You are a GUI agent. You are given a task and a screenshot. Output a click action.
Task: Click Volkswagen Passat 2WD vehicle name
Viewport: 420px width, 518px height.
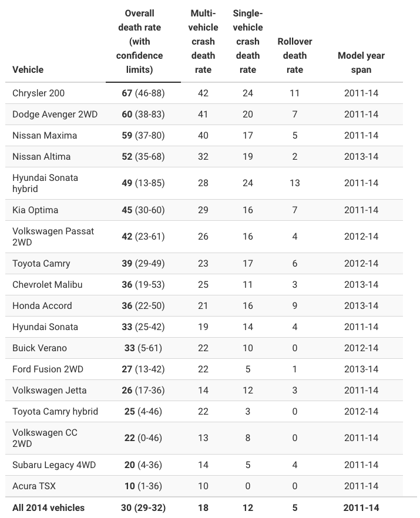click(53, 236)
